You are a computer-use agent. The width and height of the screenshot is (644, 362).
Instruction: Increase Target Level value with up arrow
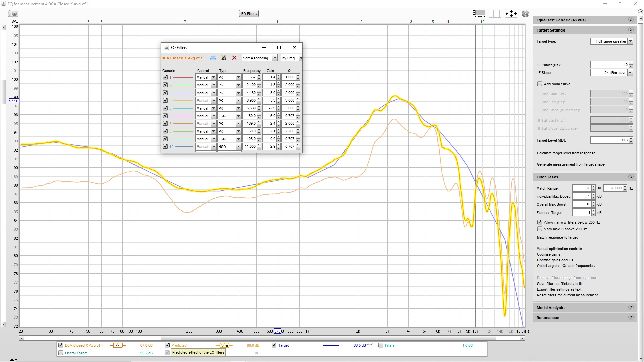pyautogui.click(x=631, y=139)
